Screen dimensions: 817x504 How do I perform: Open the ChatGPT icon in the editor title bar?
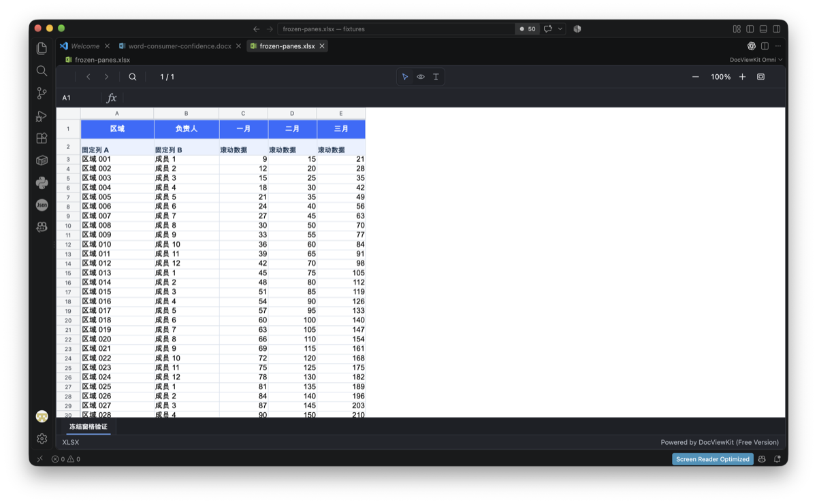pos(751,46)
